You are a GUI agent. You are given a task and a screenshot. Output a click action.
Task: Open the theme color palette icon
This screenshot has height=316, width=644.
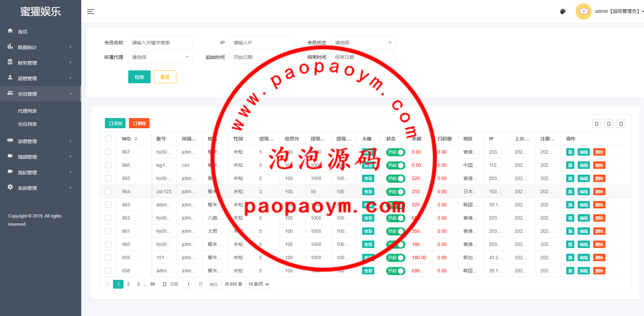[563, 12]
